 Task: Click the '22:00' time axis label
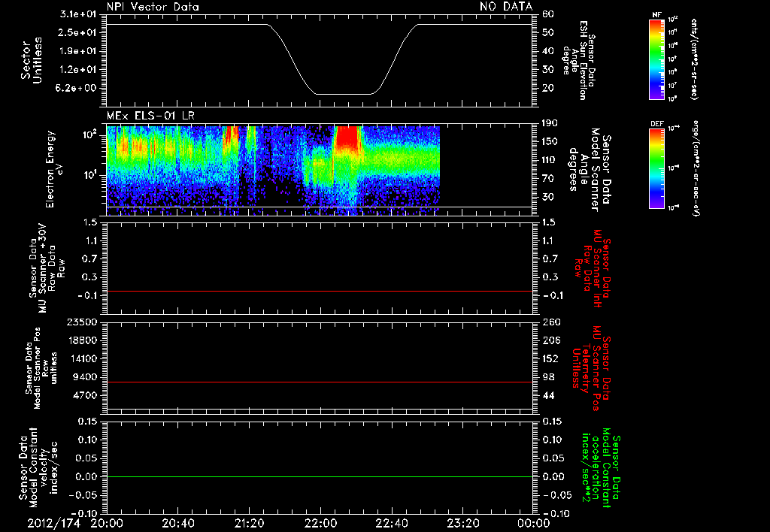tap(320, 523)
